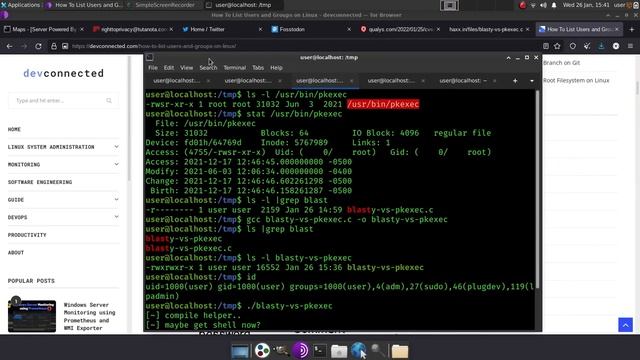Click the volume icon in system tray

click(543, 5)
